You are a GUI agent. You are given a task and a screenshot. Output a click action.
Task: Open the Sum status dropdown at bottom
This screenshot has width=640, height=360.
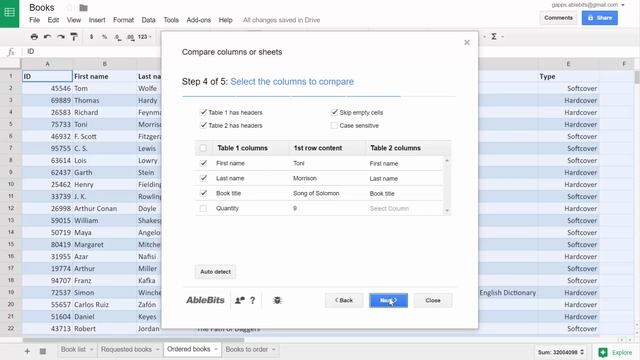561,352
